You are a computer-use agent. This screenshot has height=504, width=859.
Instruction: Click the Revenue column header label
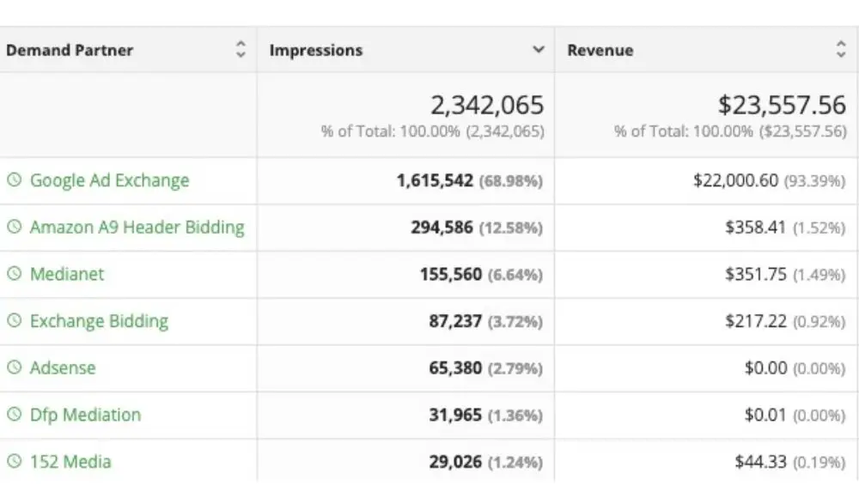click(600, 50)
